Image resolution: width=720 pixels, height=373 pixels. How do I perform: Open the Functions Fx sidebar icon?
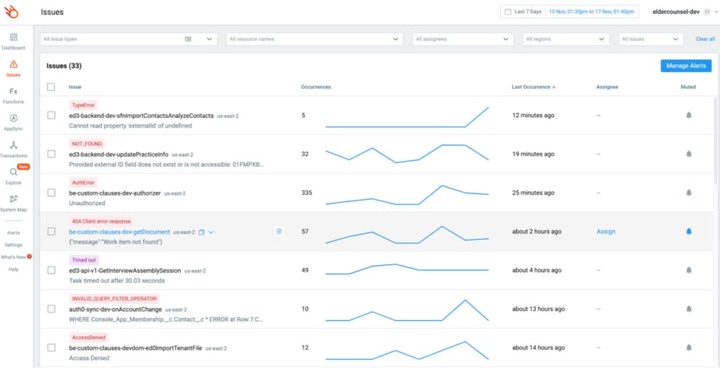[x=13, y=91]
